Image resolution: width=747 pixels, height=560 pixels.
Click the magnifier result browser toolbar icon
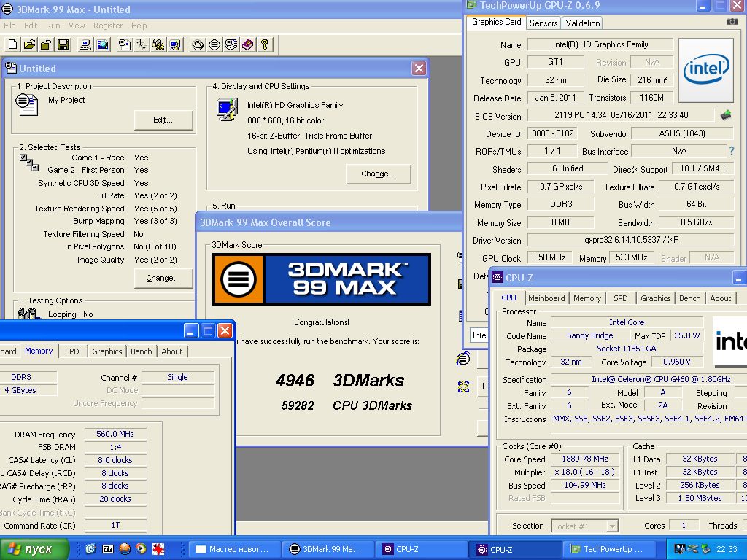tap(102, 44)
